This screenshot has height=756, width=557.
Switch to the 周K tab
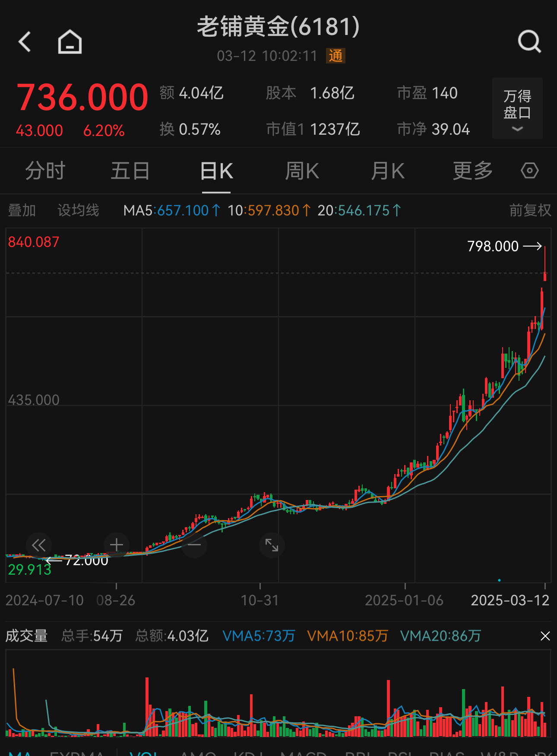point(302,171)
